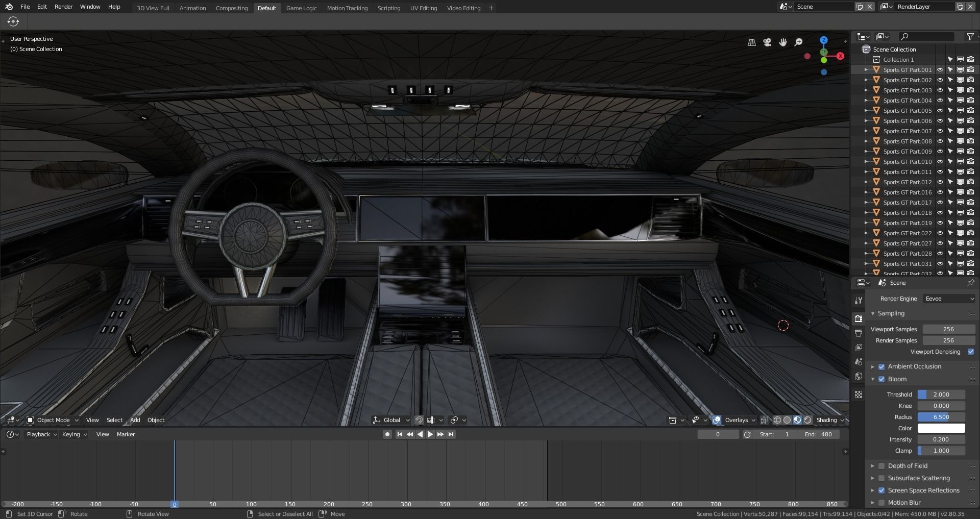Open the Render Engine Eevee dropdown
980x519 pixels.
coord(949,299)
